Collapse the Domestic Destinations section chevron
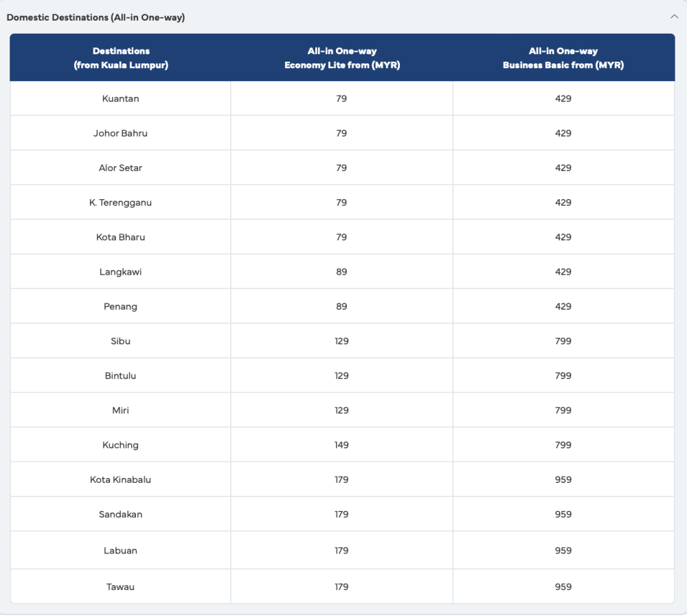 tap(674, 17)
